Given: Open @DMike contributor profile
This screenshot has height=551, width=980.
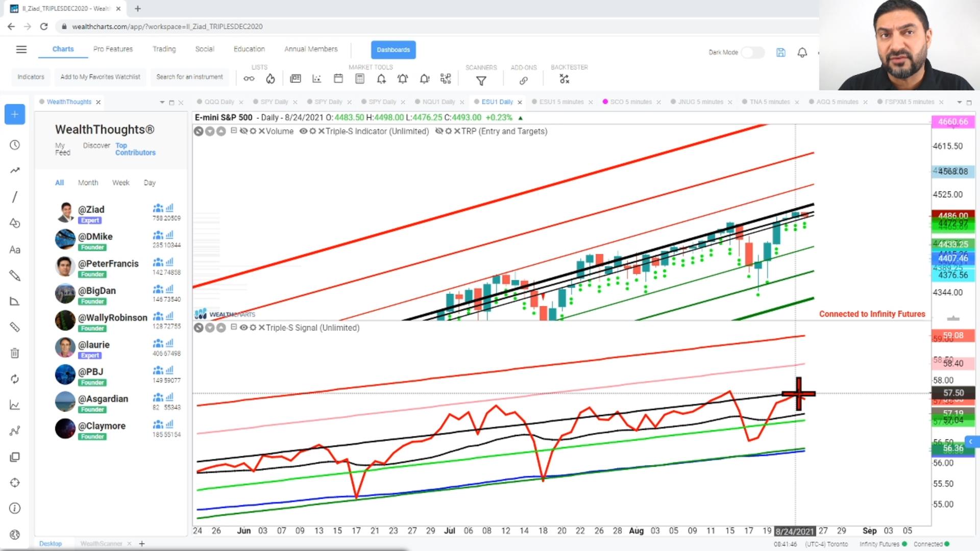Looking at the screenshot, I should tap(95, 237).
